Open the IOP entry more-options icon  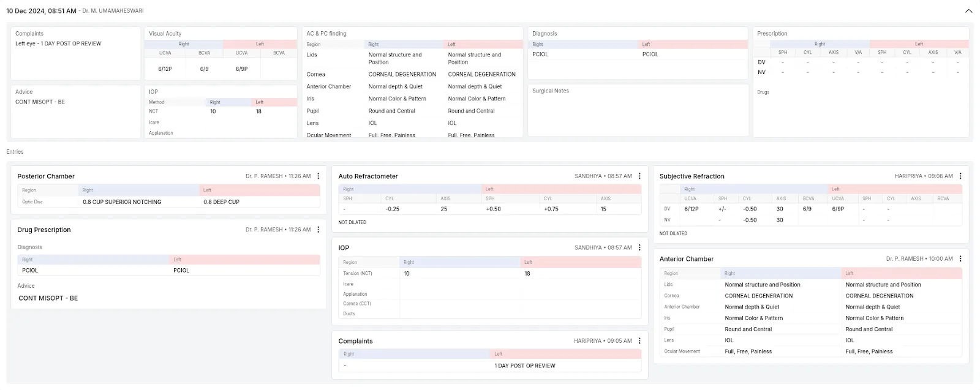pyautogui.click(x=639, y=248)
